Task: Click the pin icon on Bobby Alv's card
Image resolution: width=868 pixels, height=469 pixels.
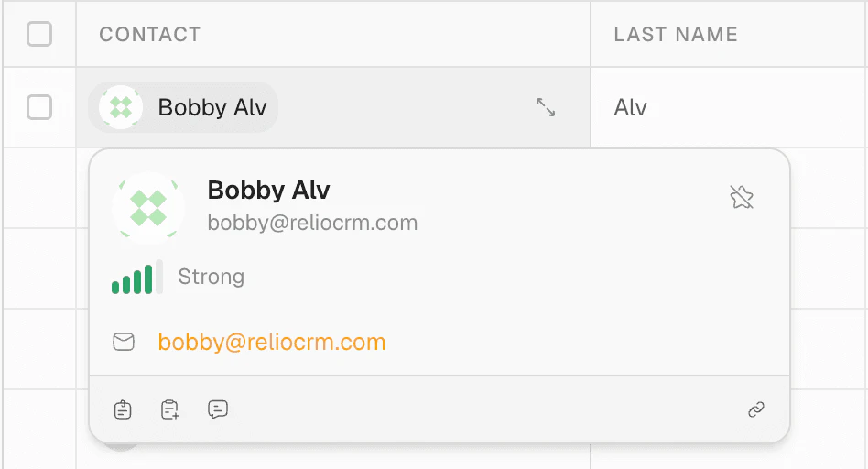Action: click(x=741, y=197)
